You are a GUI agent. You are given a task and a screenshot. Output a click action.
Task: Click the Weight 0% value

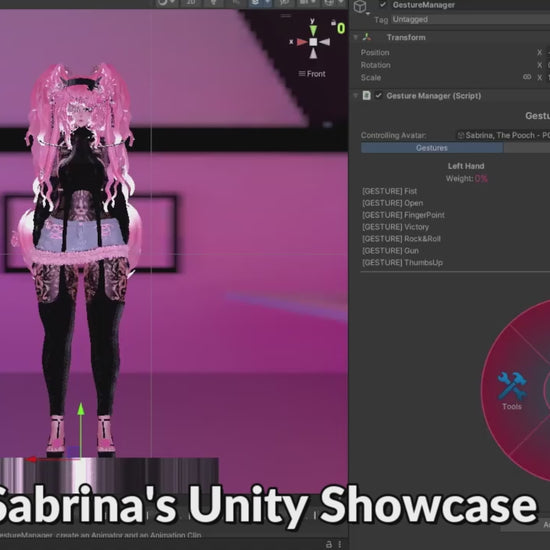tap(481, 179)
